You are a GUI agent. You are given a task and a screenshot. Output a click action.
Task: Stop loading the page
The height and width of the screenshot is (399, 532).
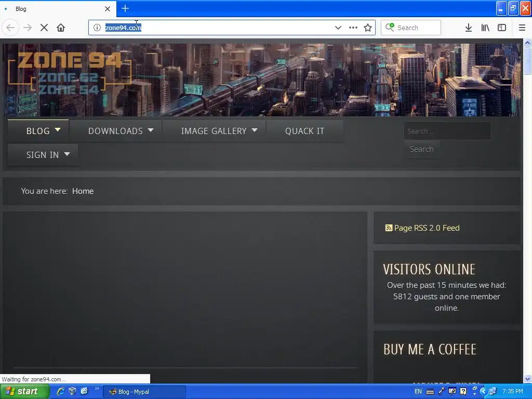(44, 28)
